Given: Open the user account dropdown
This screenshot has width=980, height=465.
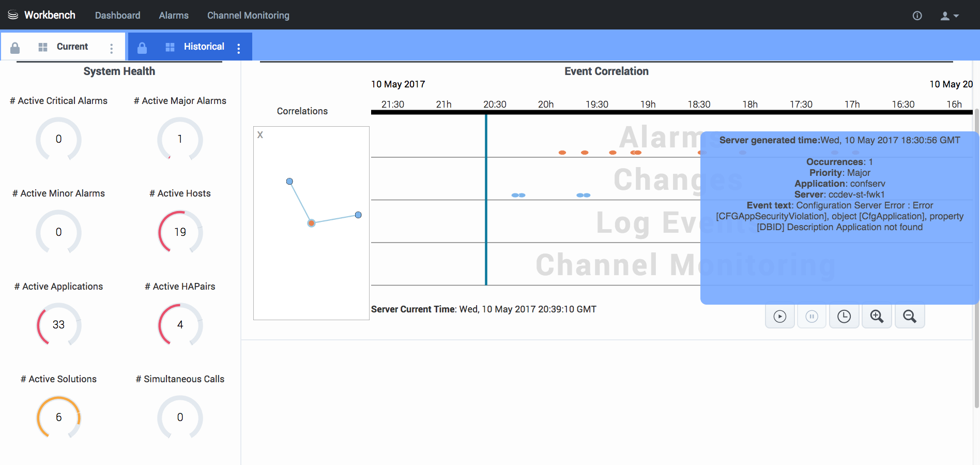Looking at the screenshot, I should point(949,16).
